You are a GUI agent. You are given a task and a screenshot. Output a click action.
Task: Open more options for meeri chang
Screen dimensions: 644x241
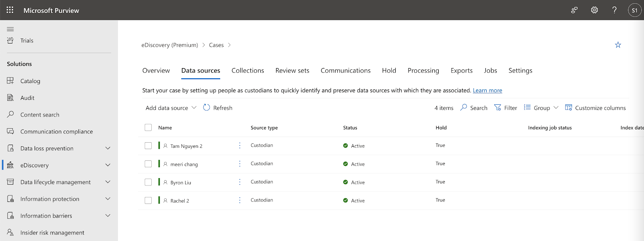(240, 164)
